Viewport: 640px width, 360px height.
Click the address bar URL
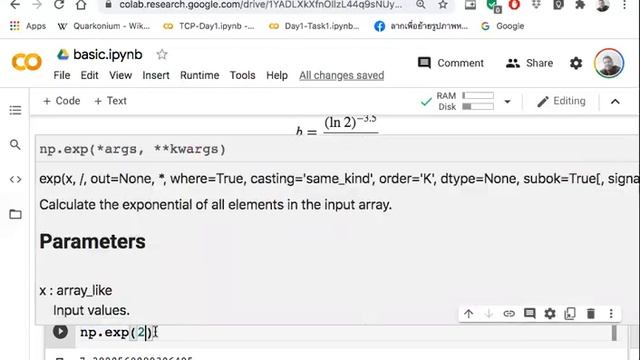pyautogui.click(x=260, y=5)
